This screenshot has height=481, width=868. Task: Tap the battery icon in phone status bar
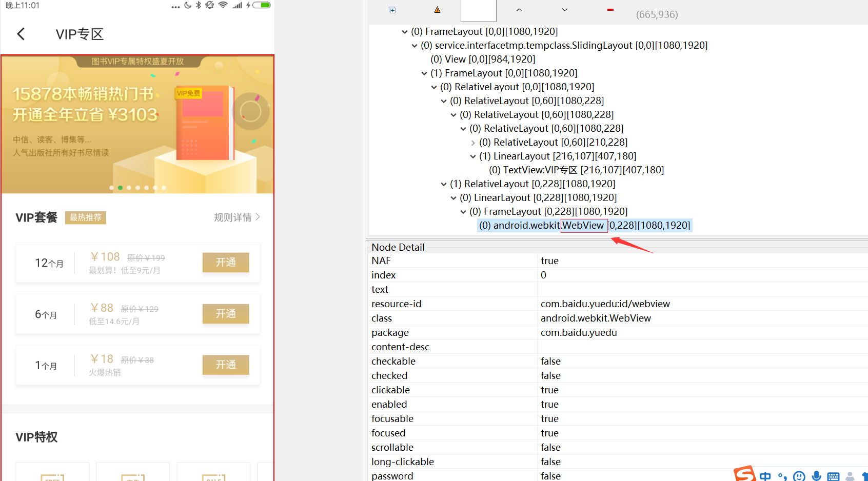[262, 5]
